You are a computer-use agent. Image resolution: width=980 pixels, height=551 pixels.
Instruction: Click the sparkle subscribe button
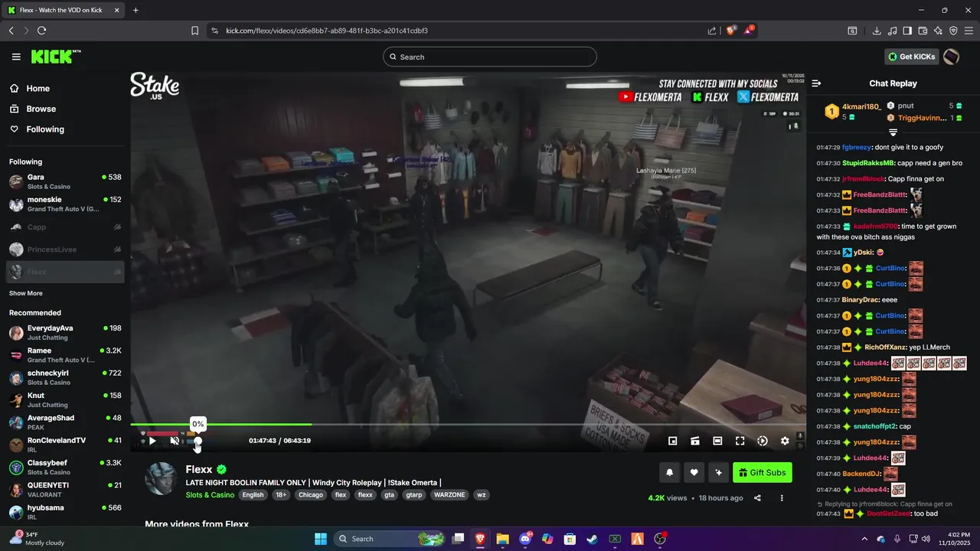tap(718, 473)
